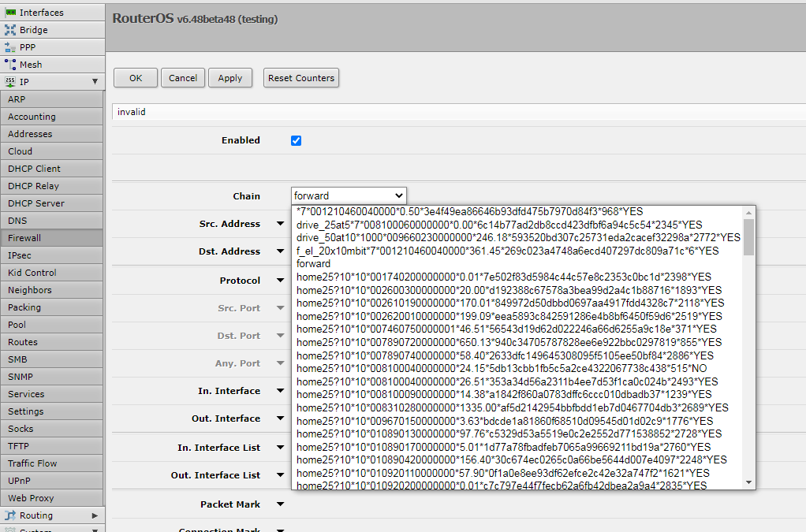
Task: Click the comment field containing invalid
Action: click(459, 112)
